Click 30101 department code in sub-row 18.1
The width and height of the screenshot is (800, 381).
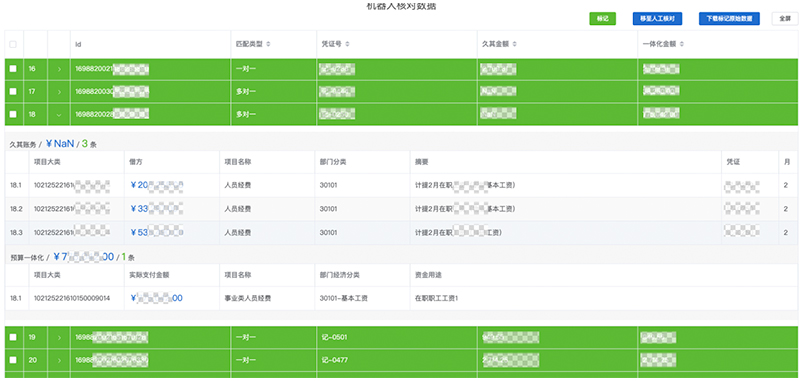click(x=328, y=186)
